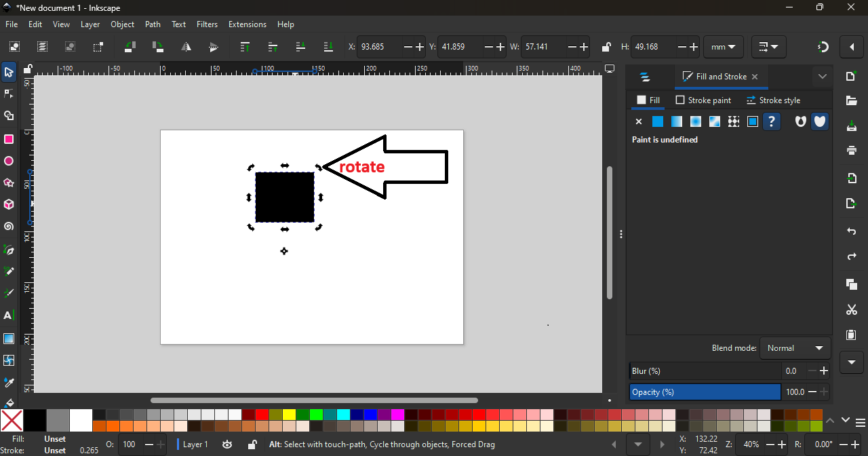Click the horizontal canvas scrollbar
868x456 pixels.
point(314,400)
